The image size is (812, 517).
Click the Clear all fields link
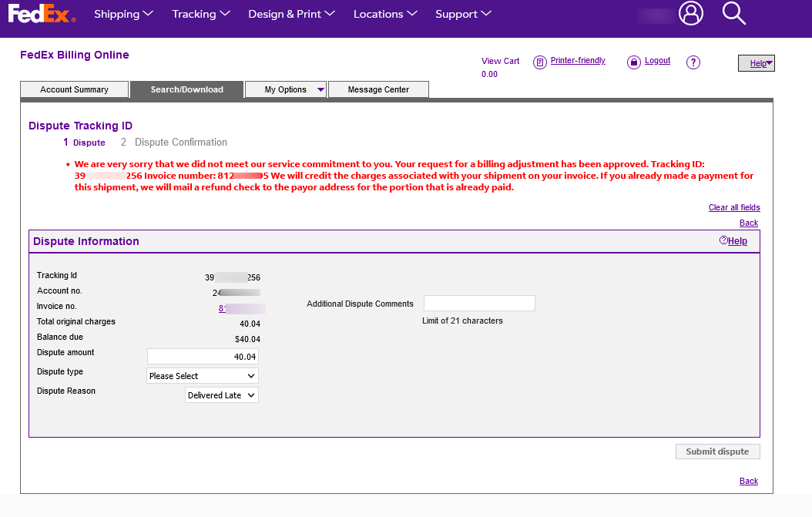point(734,208)
